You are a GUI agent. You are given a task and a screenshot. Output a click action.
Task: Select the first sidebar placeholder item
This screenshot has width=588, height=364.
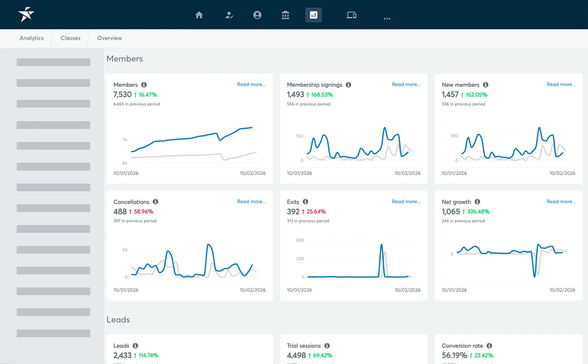pos(53,62)
